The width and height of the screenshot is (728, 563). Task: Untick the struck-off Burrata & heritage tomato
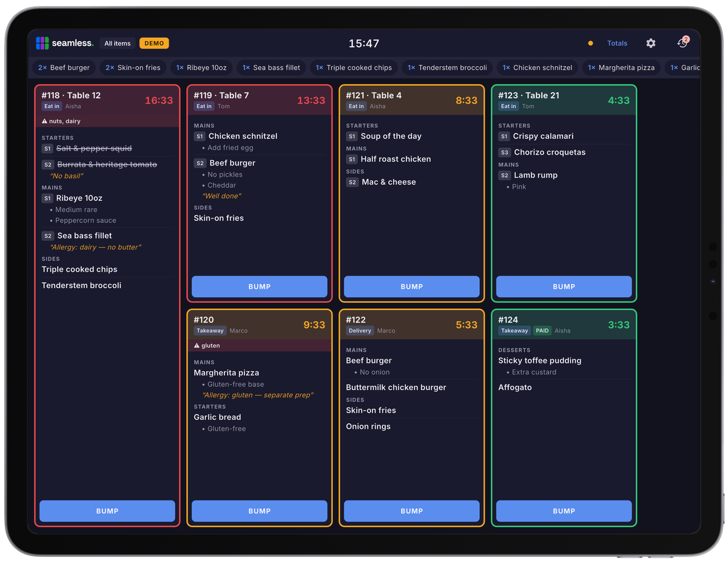107,164
